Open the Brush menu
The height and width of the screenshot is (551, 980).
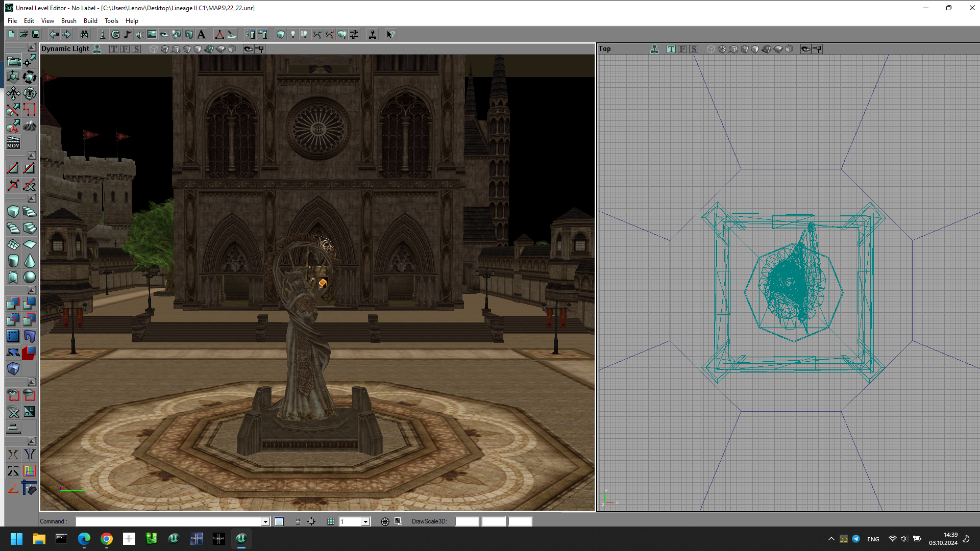[68, 21]
